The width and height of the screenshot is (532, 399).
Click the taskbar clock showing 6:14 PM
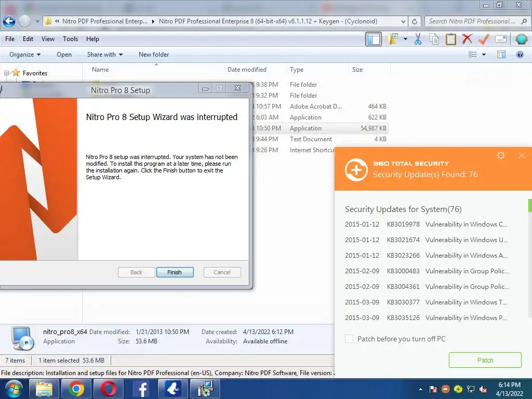pos(509,389)
